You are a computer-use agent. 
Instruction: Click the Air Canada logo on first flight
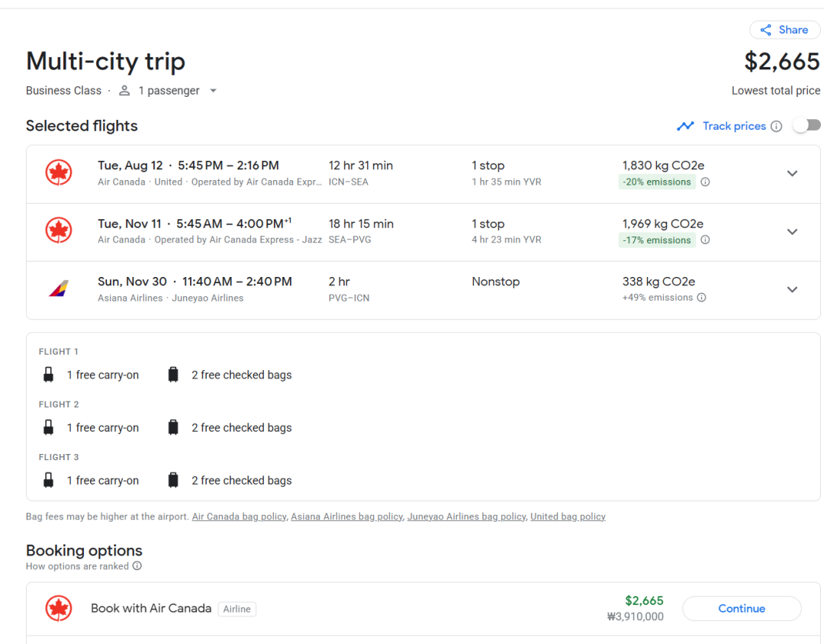[x=58, y=172]
